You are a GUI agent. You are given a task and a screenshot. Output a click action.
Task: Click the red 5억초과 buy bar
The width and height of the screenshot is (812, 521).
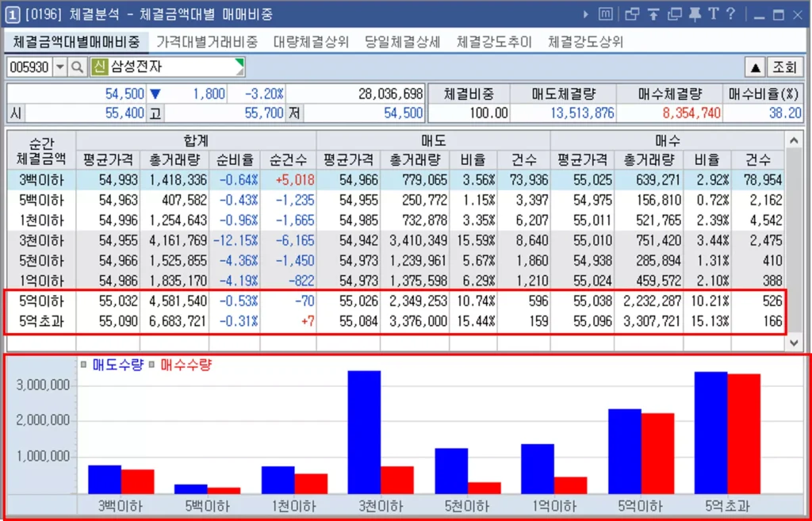click(x=744, y=434)
